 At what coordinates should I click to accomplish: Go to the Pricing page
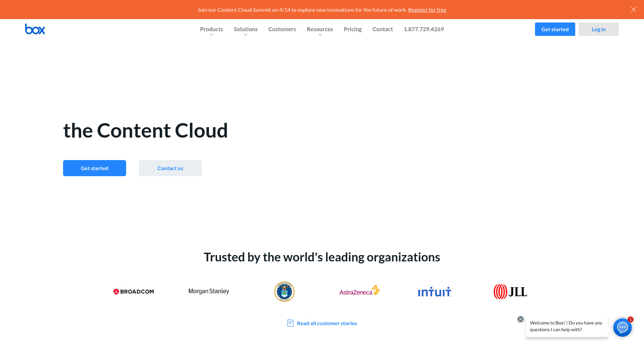click(353, 29)
